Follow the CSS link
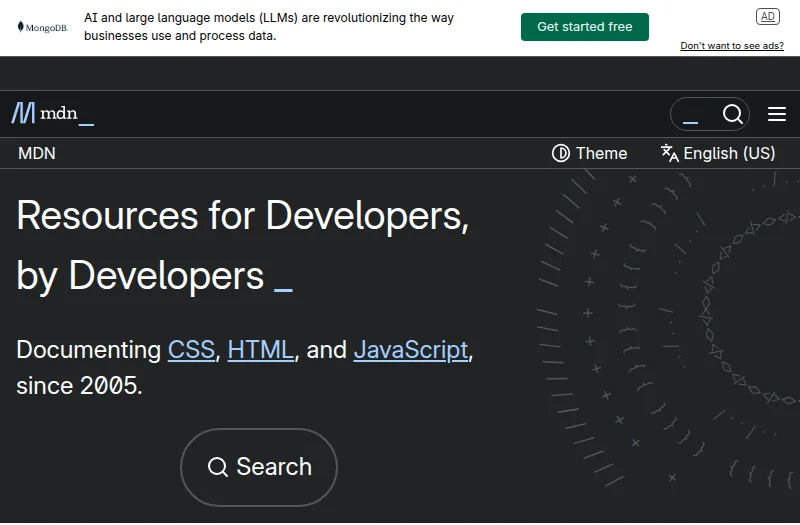 191,350
